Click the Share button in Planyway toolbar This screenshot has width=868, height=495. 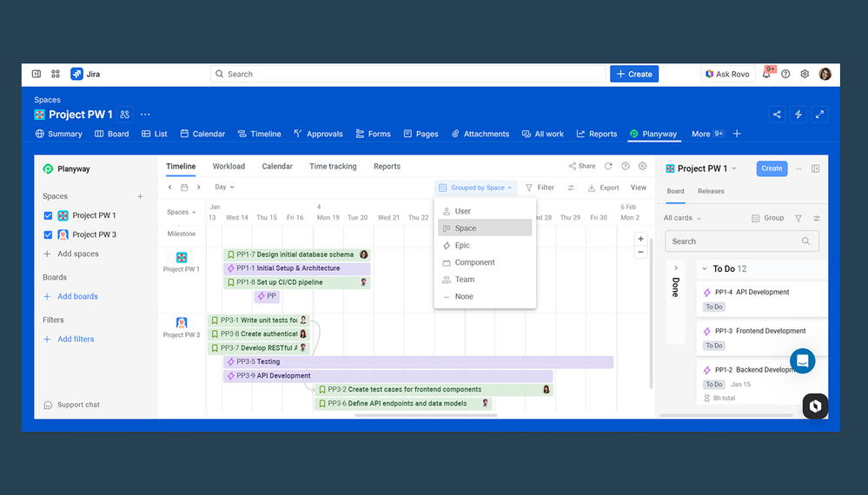pos(582,166)
